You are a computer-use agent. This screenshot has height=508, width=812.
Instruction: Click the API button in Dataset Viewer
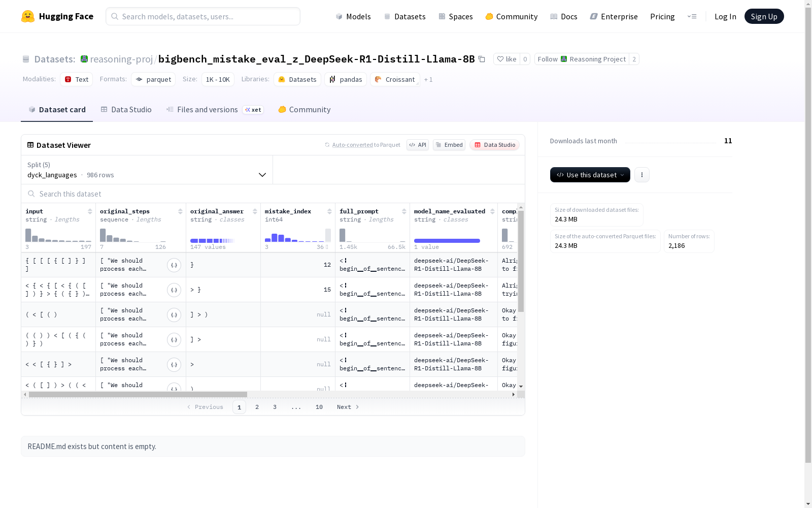tap(418, 145)
